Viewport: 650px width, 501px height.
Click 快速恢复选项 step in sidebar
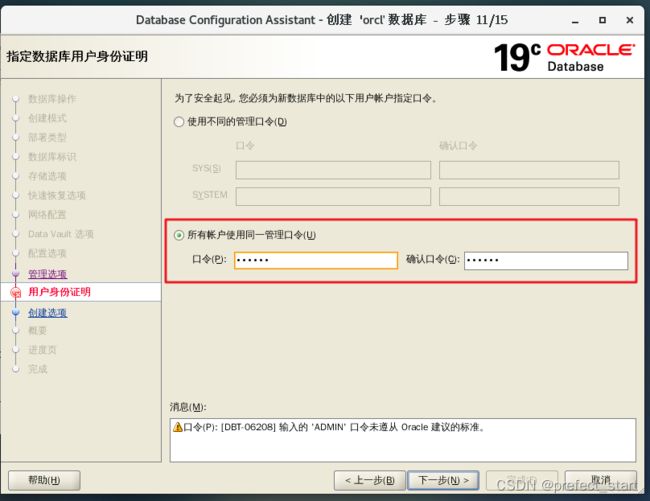(57, 195)
